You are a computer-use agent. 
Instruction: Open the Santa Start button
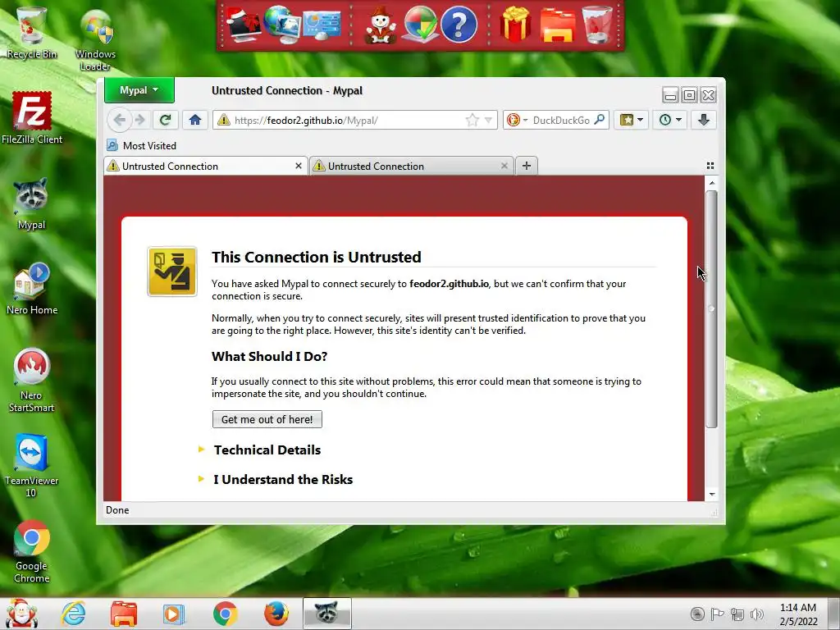(x=21, y=614)
